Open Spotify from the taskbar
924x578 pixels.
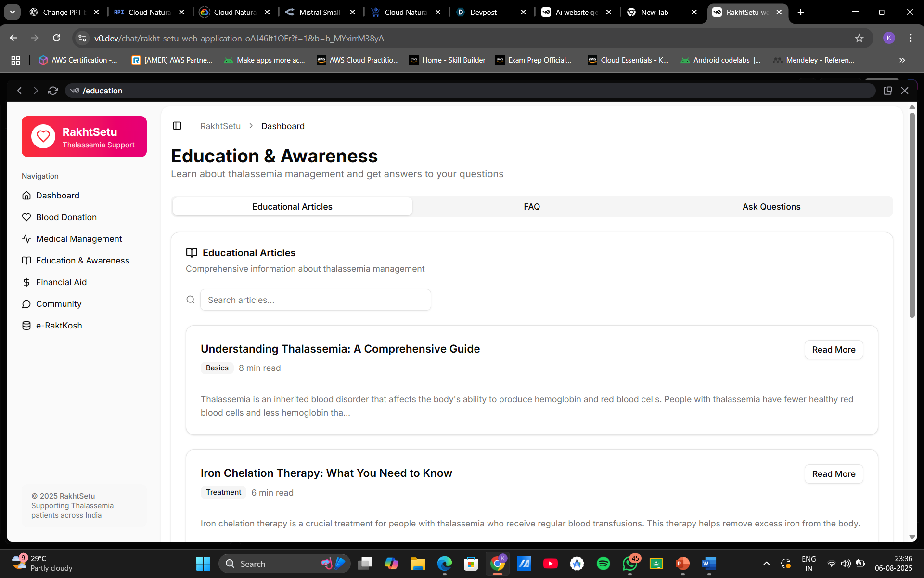(603, 563)
